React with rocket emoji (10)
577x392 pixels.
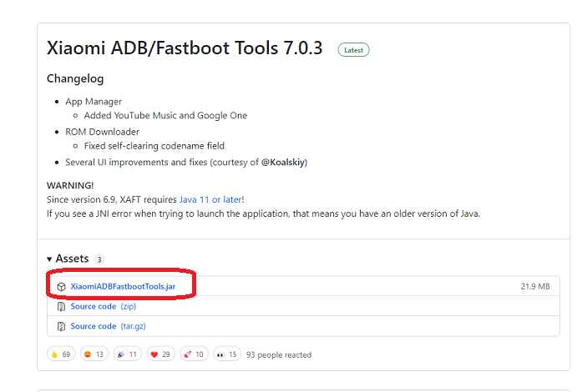point(194,354)
